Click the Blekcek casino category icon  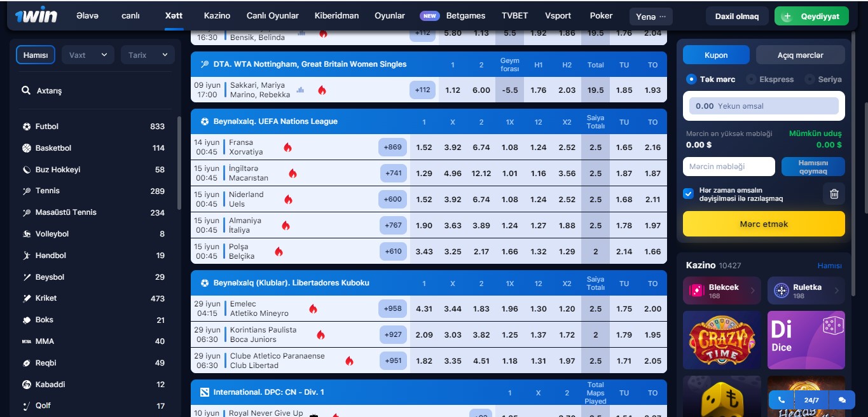697,291
